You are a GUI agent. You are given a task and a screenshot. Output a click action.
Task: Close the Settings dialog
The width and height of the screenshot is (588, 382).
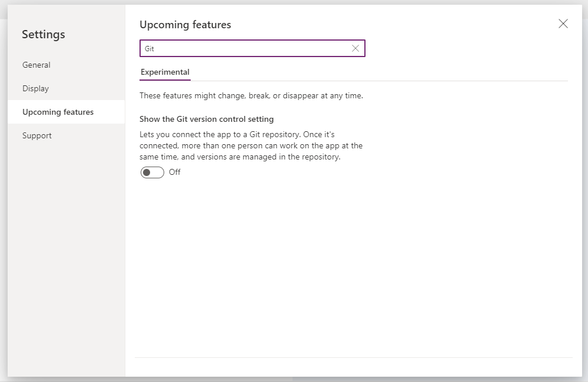pos(563,24)
